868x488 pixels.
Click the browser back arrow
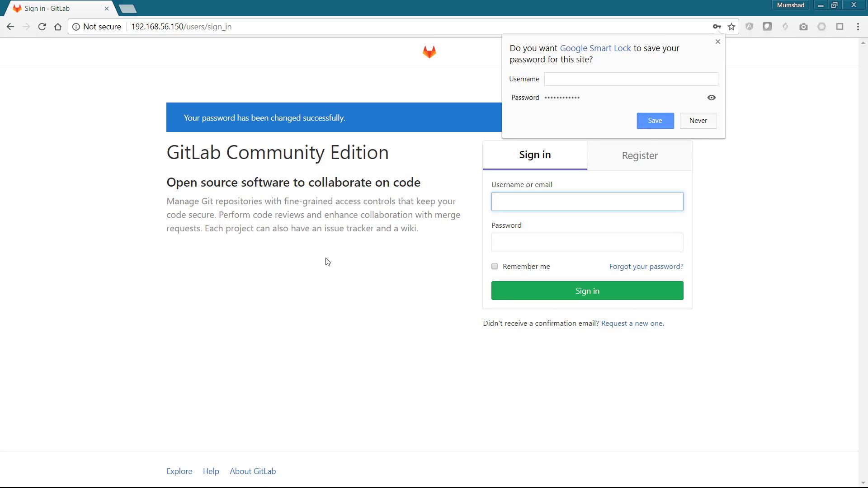point(10,27)
